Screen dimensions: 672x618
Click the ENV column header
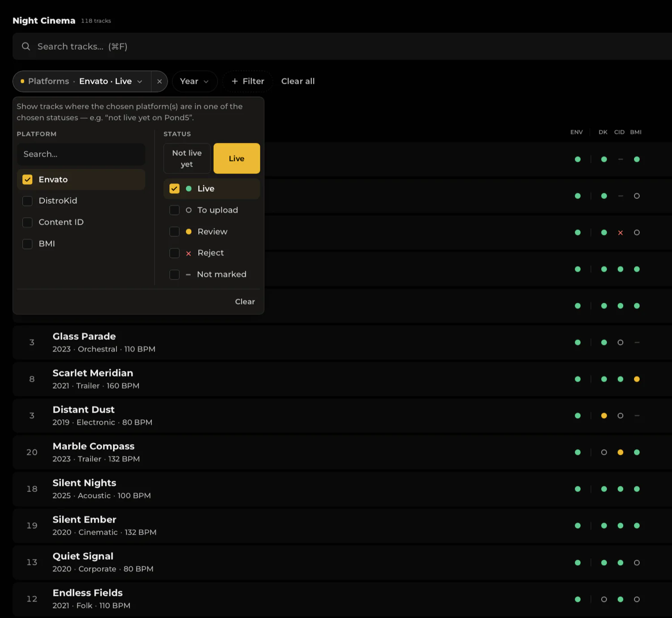coord(577,132)
